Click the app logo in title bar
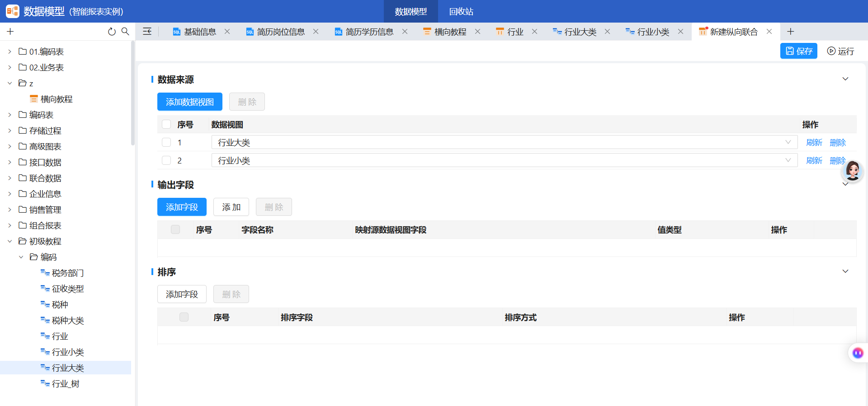Viewport: 868px width, 406px height. pos(12,11)
